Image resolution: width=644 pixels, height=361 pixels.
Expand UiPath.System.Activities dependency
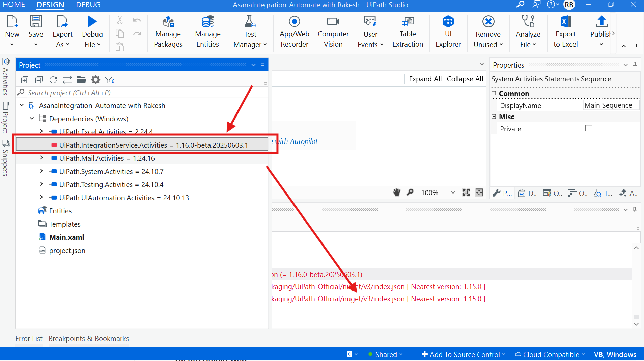click(41, 171)
